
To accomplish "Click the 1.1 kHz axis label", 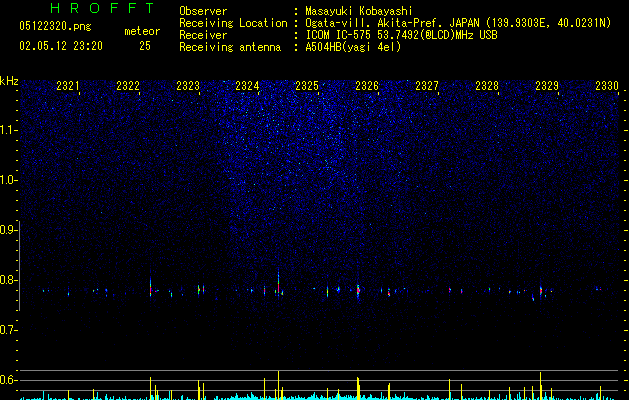I will 8,130.
